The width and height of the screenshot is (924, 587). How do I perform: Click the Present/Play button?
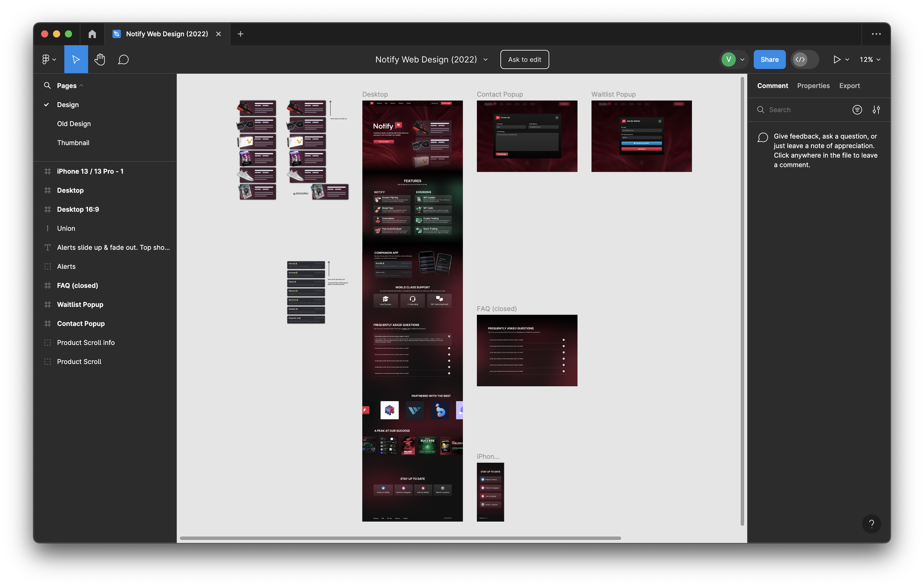[836, 59]
